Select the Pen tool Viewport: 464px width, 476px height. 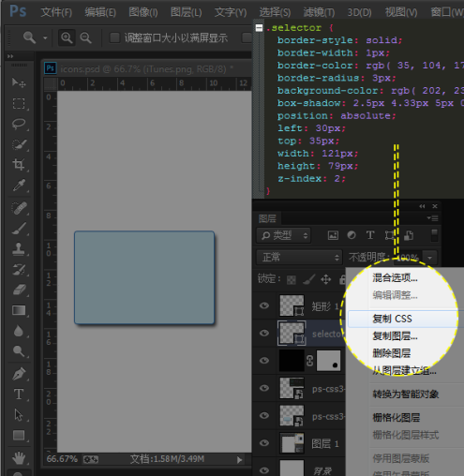[x=19, y=374]
